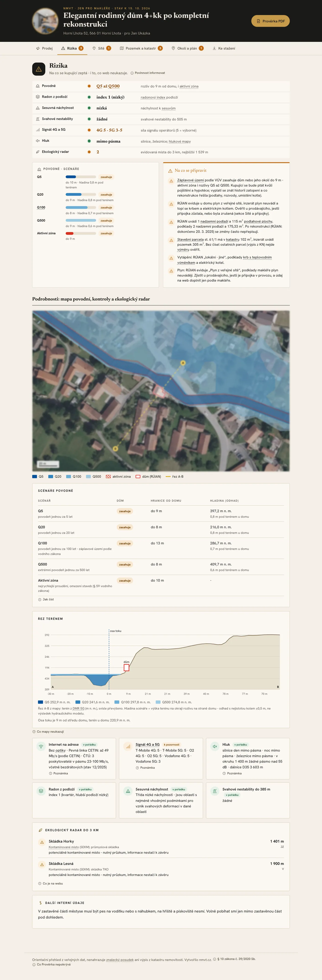This screenshot has height=980, width=322.
Task: Click the flood icon in the Povodně row
Action: 38,86
